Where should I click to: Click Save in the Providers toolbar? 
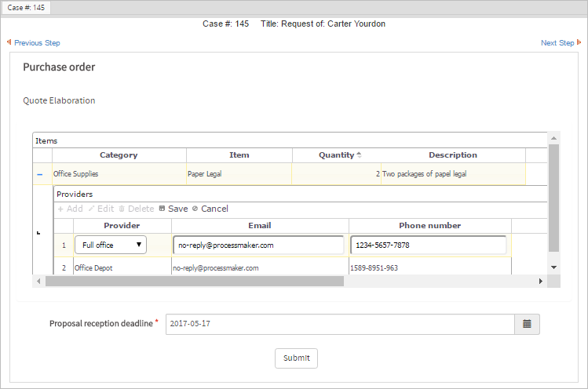pos(173,209)
